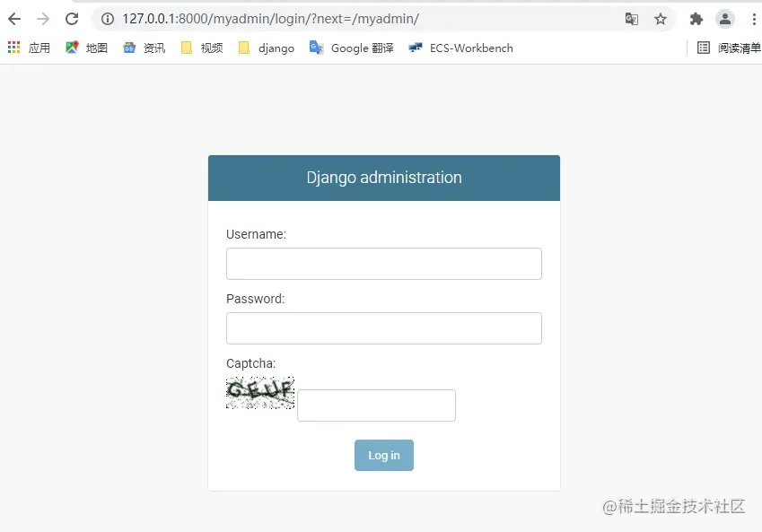Go back with the browser back arrow
The height and width of the screenshot is (532, 762).
pos(14,19)
